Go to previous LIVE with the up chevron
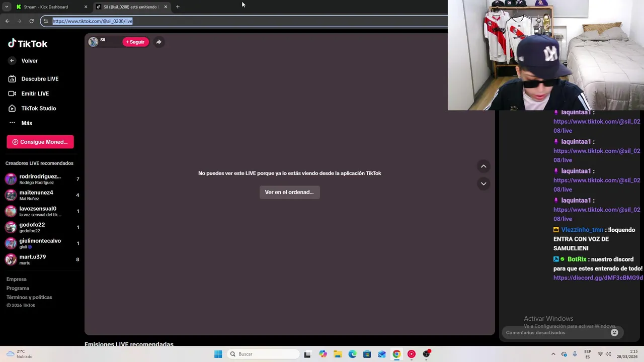 (484, 166)
